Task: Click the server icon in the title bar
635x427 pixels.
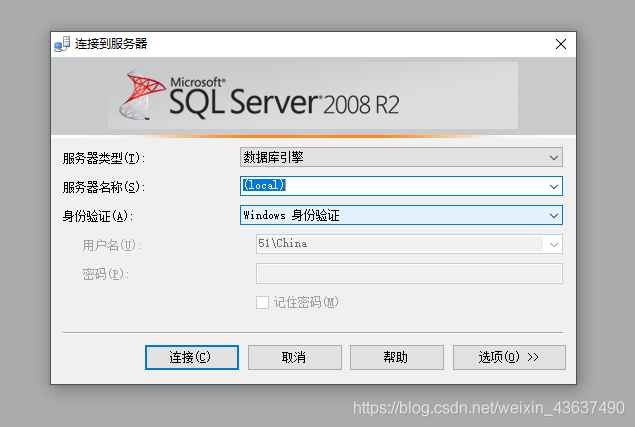Action: coord(62,44)
